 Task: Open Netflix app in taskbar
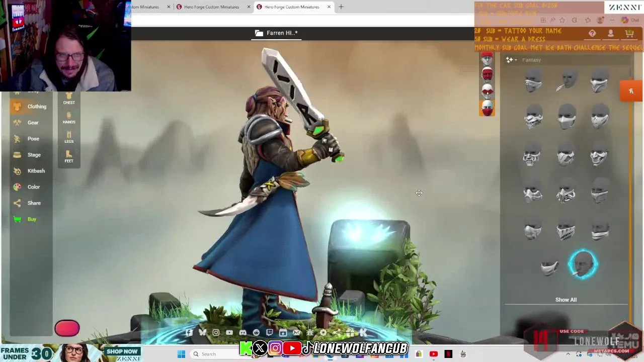coord(448,354)
